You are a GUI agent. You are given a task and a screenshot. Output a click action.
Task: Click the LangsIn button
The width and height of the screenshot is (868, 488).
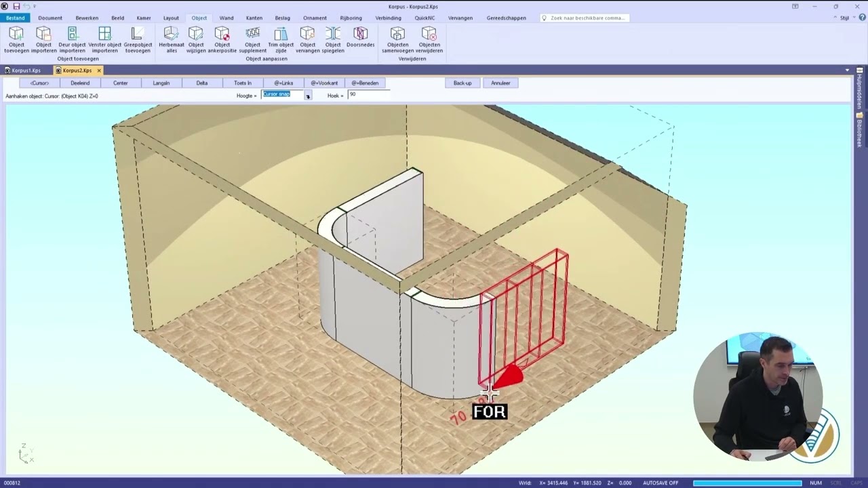coord(161,83)
